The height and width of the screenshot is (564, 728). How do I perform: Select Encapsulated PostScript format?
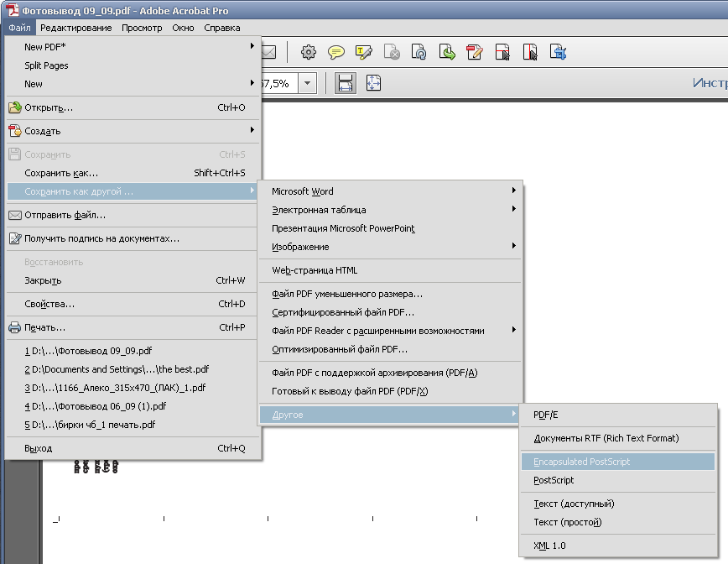click(618, 462)
